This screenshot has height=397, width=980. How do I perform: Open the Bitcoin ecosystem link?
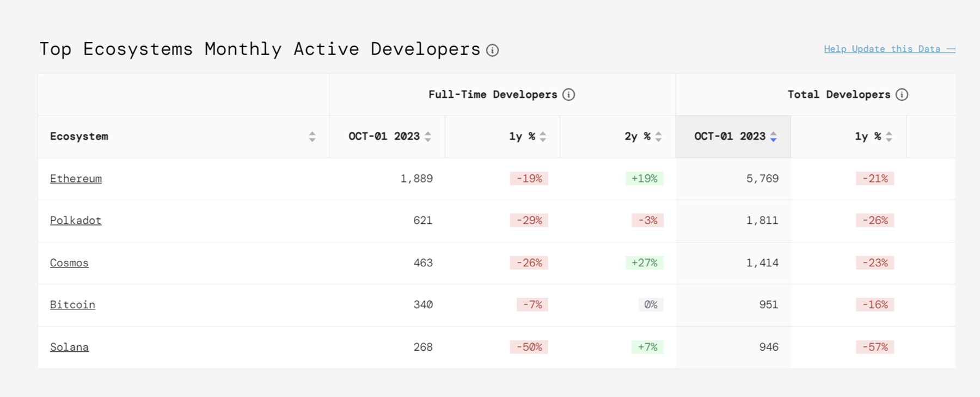pos(72,305)
